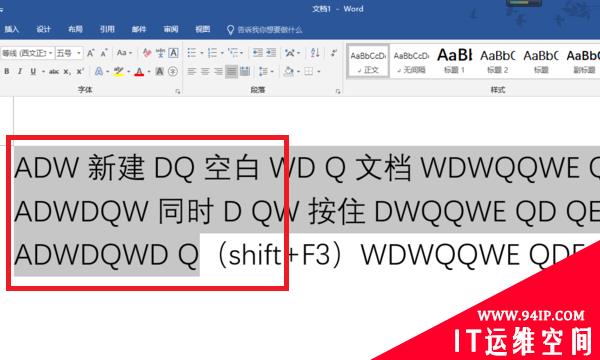Switch to the 视图 tab

tap(202, 29)
